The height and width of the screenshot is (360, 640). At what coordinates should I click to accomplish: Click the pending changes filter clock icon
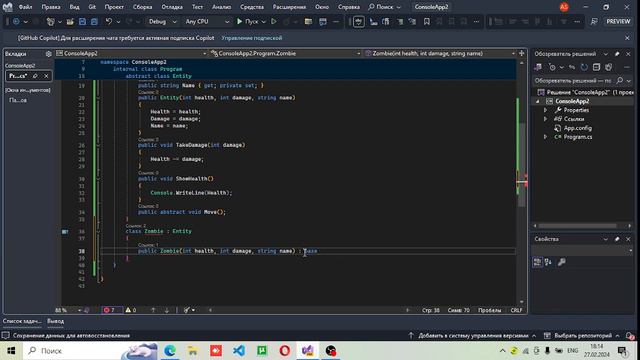pos(552,67)
